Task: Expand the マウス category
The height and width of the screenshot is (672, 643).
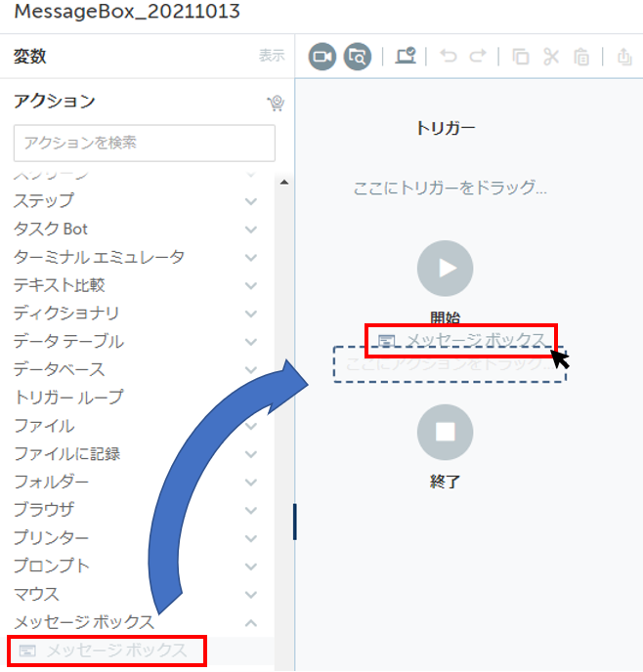Action: pyautogui.click(x=251, y=595)
